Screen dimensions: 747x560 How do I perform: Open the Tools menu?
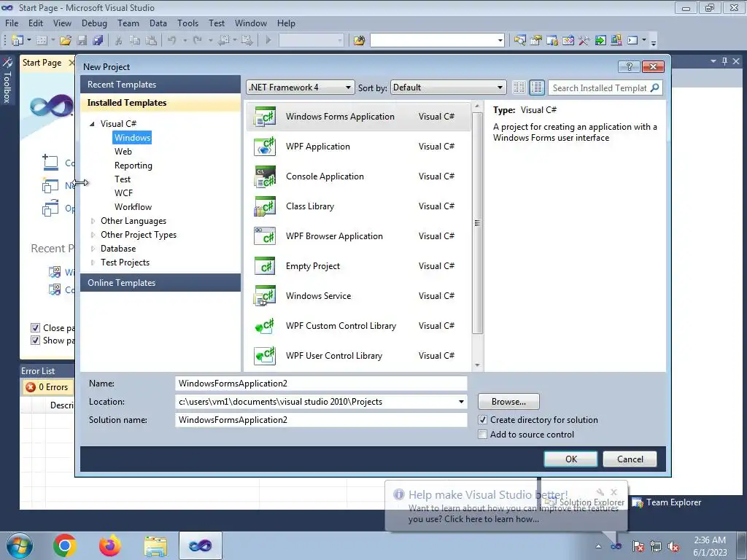point(187,23)
